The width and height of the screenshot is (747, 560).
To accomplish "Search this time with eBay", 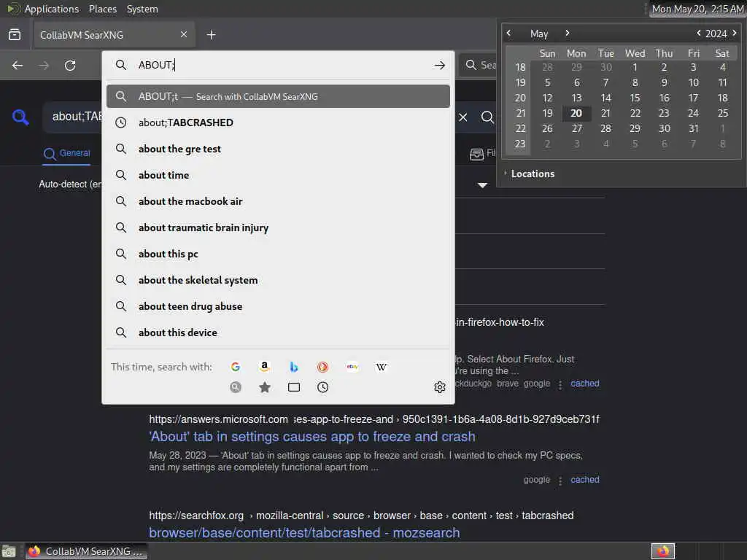I will pyautogui.click(x=352, y=367).
